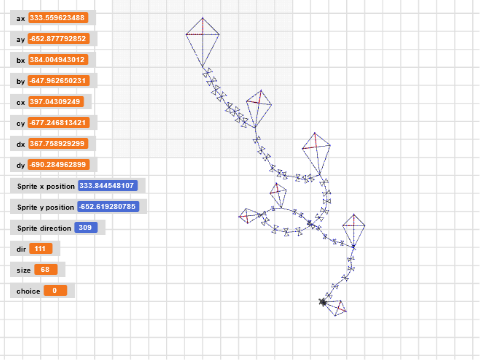Click the Sprite y position monitor
This screenshot has width=480, height=360.
tap(78, 207)
